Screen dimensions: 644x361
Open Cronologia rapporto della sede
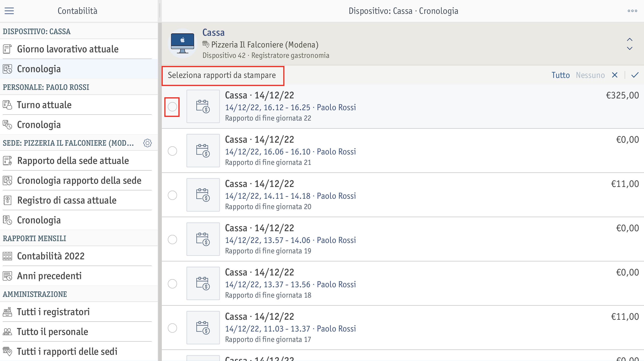pyautogui.click(x=79, y=180)
